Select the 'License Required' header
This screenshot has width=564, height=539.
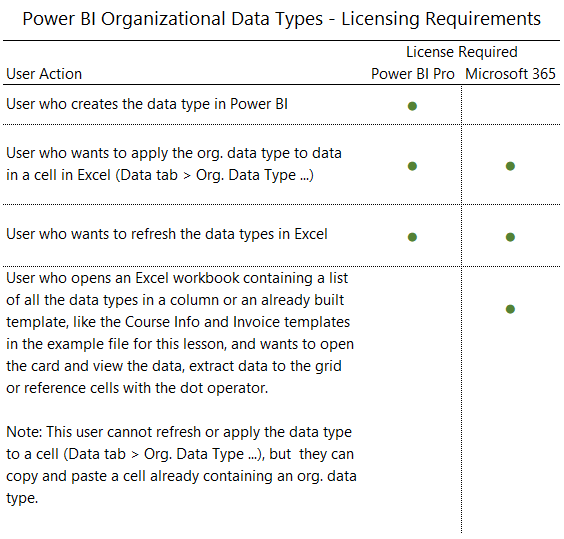pyautogui.click(x=462, y=52)
